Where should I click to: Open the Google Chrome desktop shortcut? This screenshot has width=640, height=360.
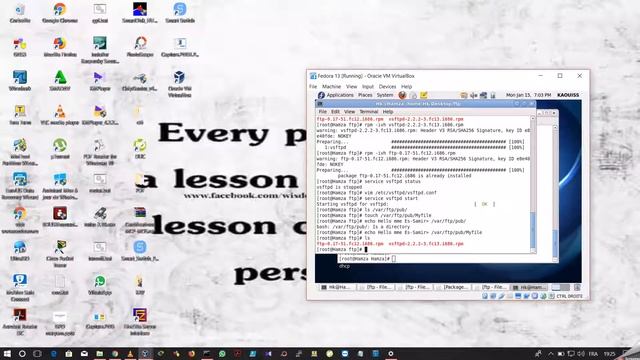pos(60,13)
